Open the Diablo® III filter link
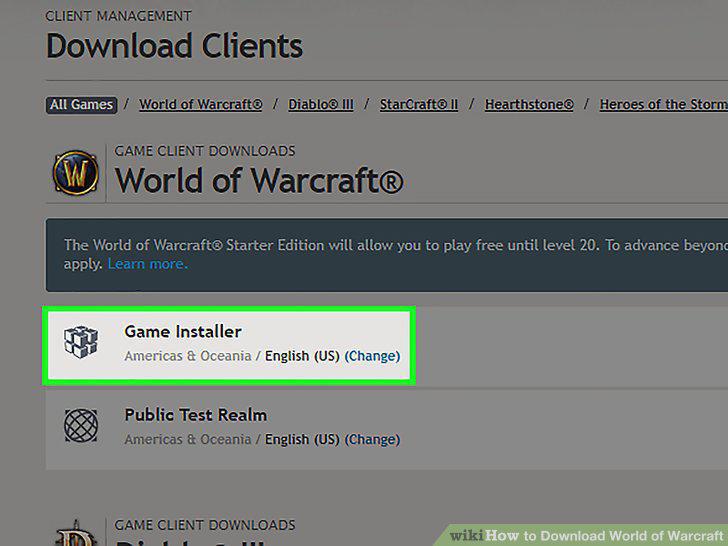728x546 pixels. (x=321, y=105)
